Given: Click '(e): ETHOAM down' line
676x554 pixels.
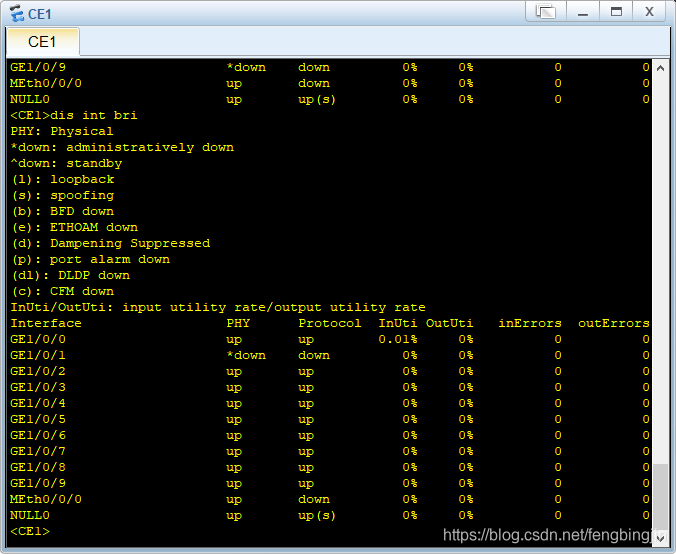Looking at the screenshot, I should coord(75,227).
